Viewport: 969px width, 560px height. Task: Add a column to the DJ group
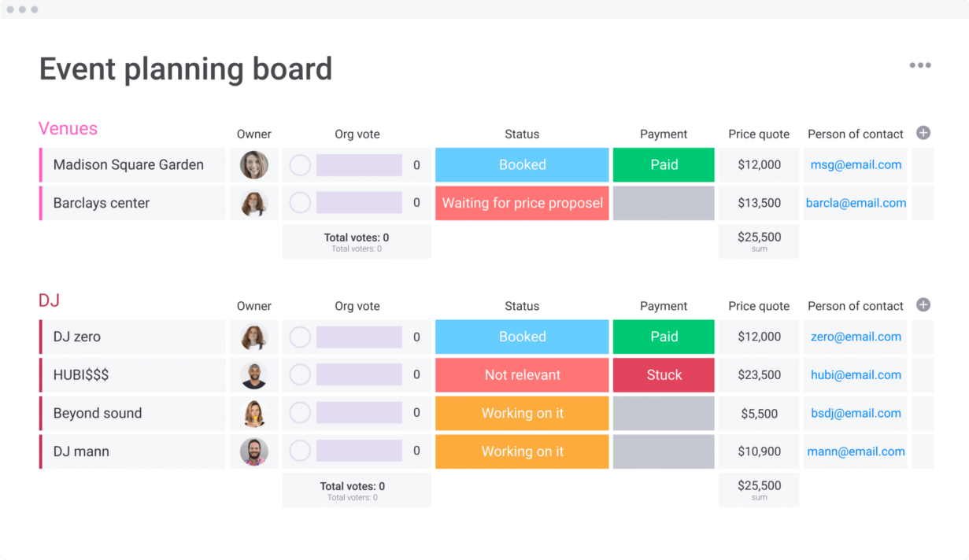tap(923, 305)
